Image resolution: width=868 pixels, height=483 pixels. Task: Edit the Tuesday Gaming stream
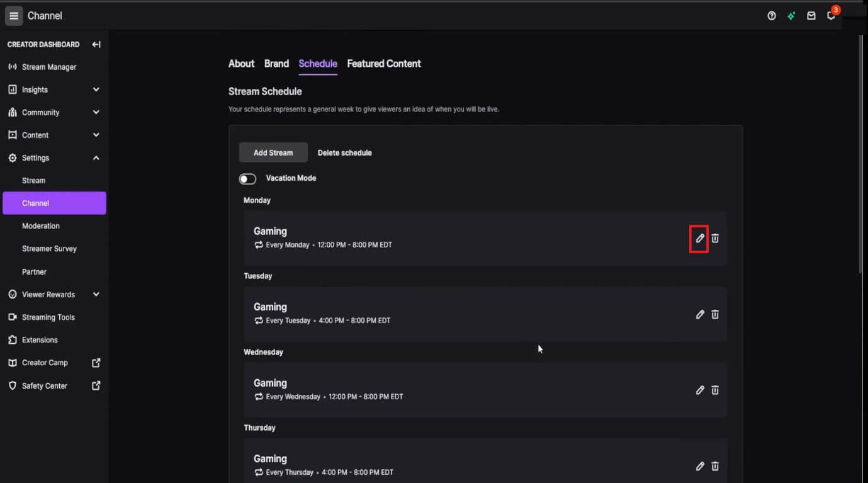700,314
